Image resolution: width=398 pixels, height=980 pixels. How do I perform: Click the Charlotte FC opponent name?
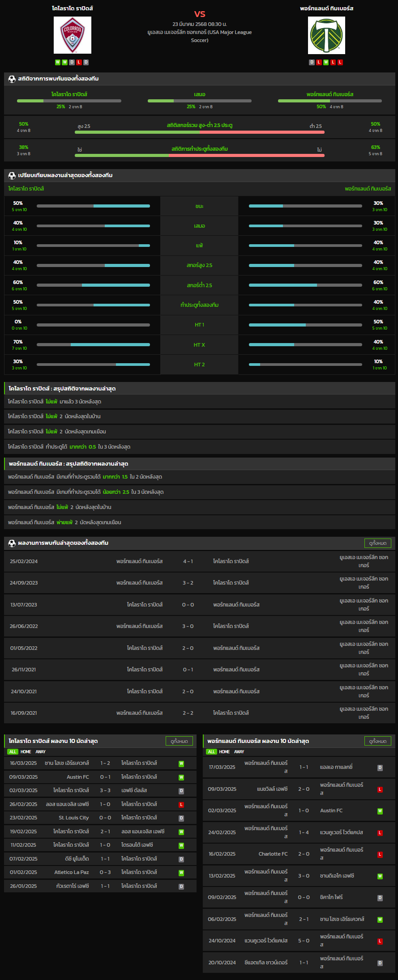pos(273,854)
